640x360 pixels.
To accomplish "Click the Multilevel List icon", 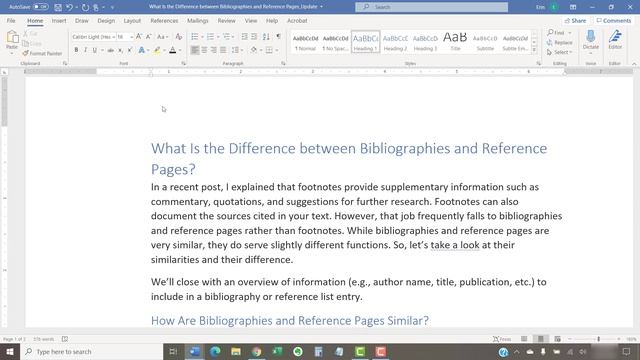I will coord(226,37).
